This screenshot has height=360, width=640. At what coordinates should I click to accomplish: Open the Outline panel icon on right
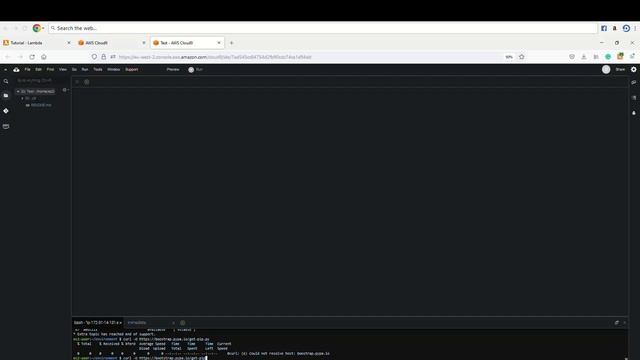coord(633,98)
